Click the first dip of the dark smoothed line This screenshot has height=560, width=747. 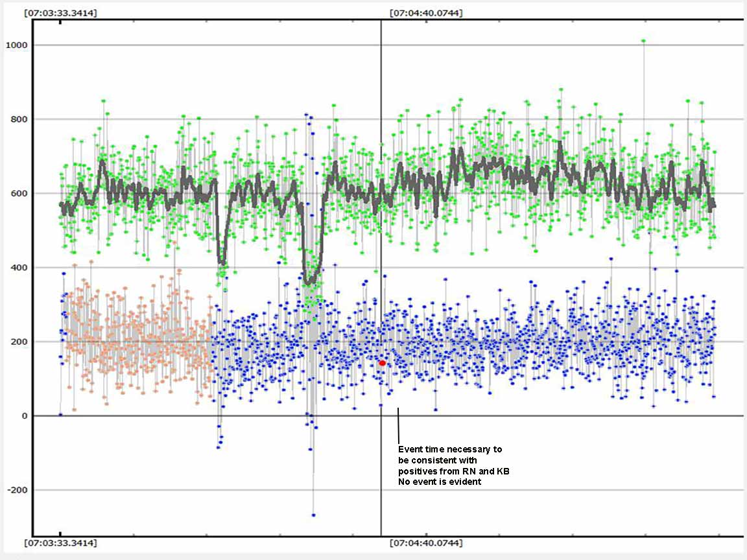tap(222, 261)
